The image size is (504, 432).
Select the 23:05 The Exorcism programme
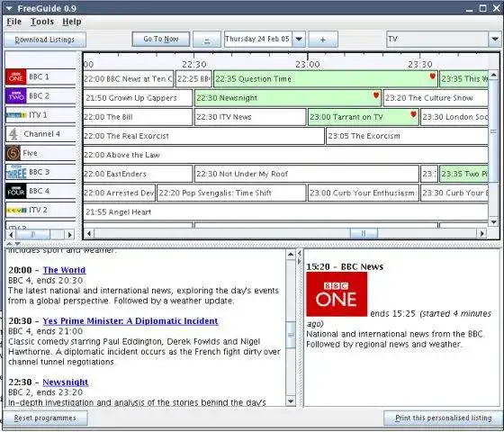[x=407, y=136]
